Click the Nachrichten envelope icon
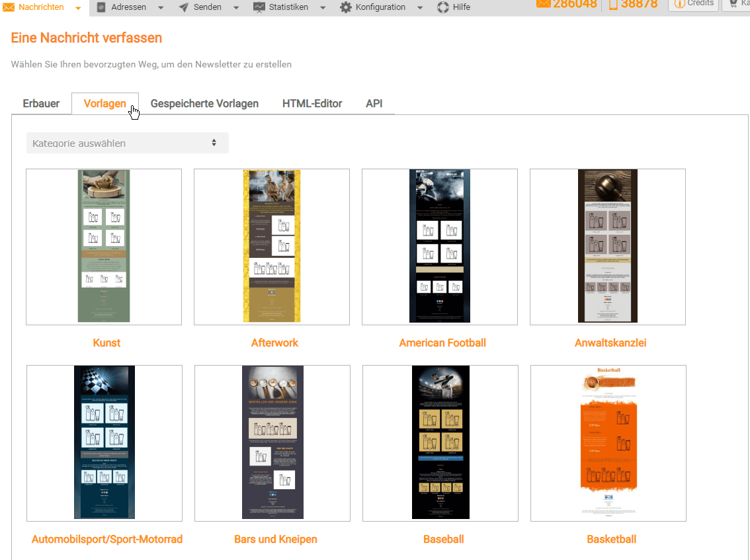This screenshot has height=560, width=750. point(9,7)
